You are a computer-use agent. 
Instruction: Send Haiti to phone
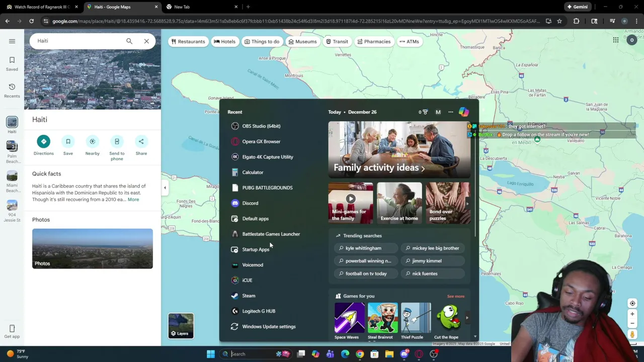(117, 148)
